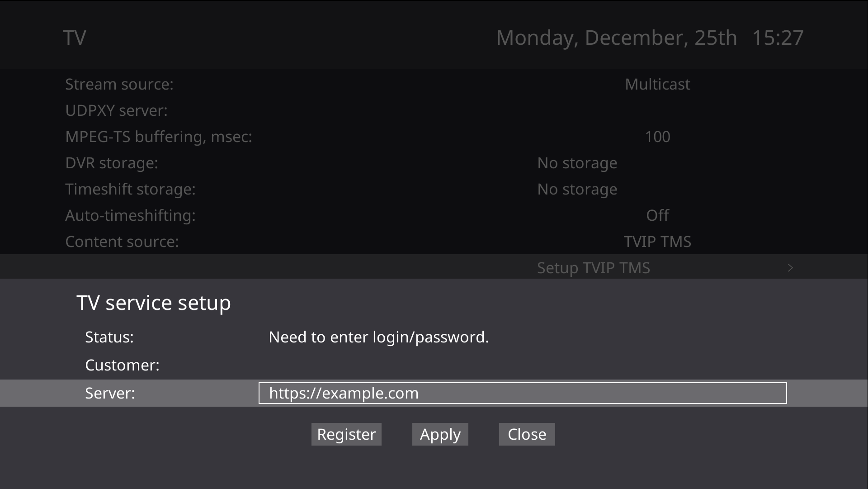This screenshot has width=868, height=489.
Task: Click the clock showing 15:27
Action: click(x=778, y=38)
